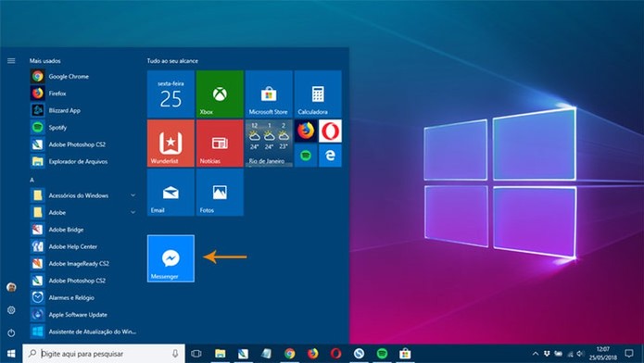Open the Email tile

coord(170,193)
